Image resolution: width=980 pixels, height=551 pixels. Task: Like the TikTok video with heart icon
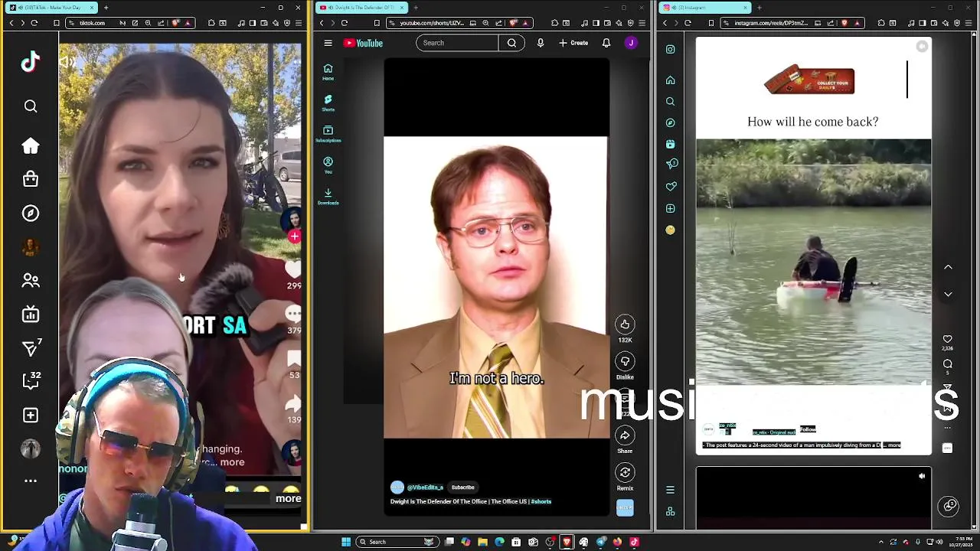coord(293,269)
